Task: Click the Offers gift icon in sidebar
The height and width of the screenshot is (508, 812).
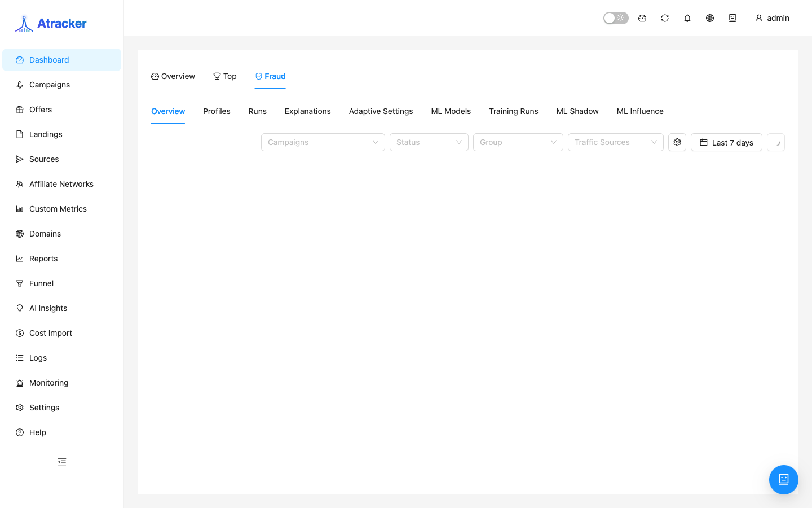Action: point(20,110)
